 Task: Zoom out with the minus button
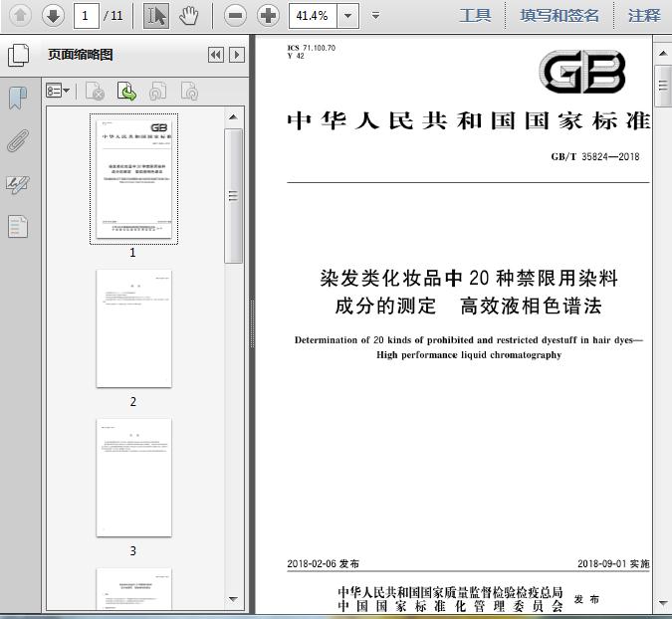(x=235, y=15)
